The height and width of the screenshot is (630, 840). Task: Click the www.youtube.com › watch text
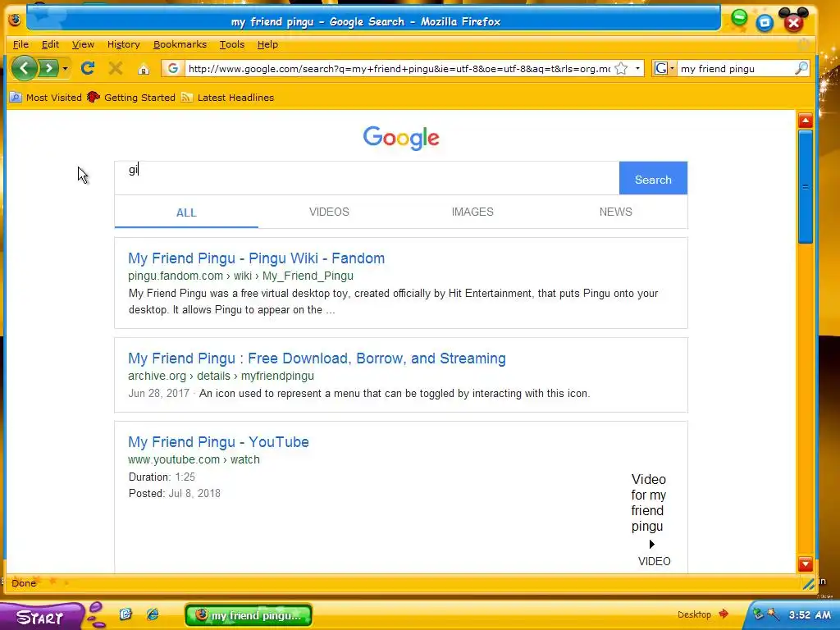click(194, 459)
